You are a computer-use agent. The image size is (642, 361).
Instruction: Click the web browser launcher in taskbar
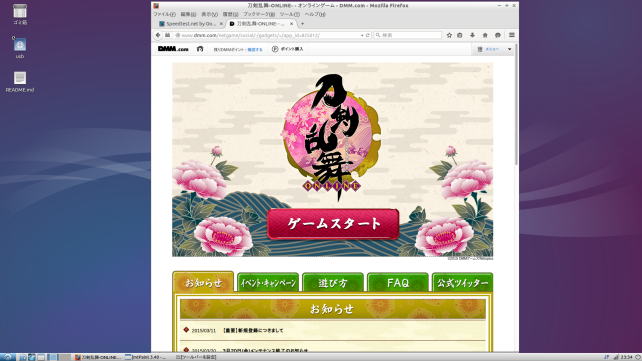point(32,357)
